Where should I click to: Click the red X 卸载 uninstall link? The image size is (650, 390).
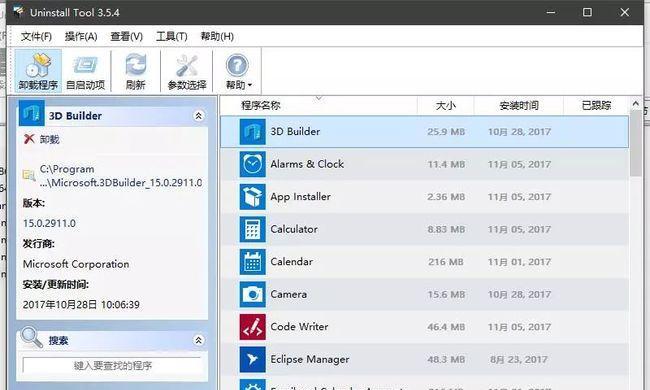41,139
